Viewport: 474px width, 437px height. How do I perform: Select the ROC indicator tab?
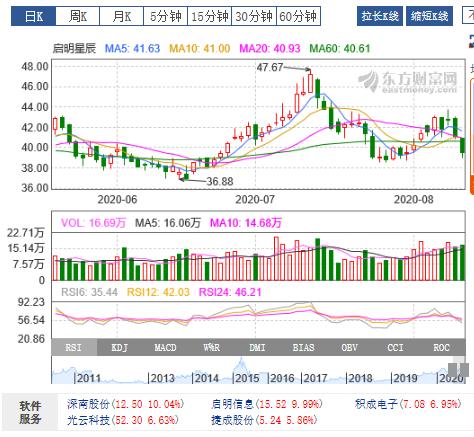pyautogui.click(x=442, y=347)
